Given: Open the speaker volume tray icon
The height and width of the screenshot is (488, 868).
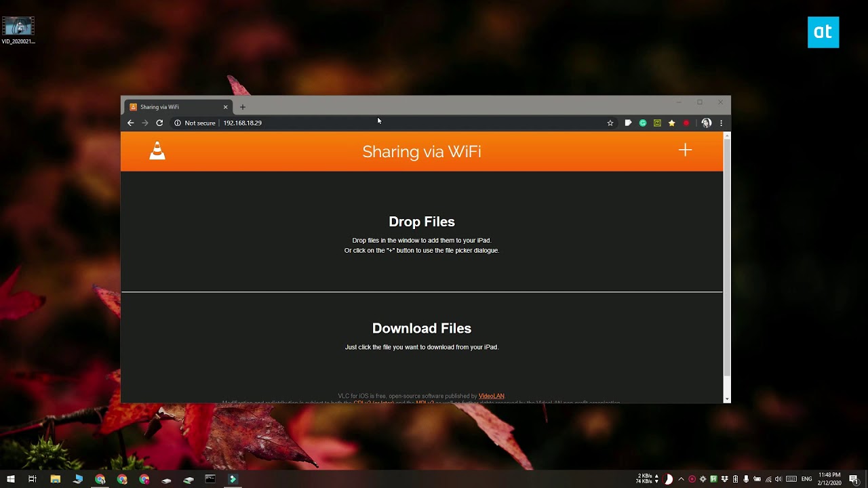Looking at the screenshot, I should (x=778, y=479).
